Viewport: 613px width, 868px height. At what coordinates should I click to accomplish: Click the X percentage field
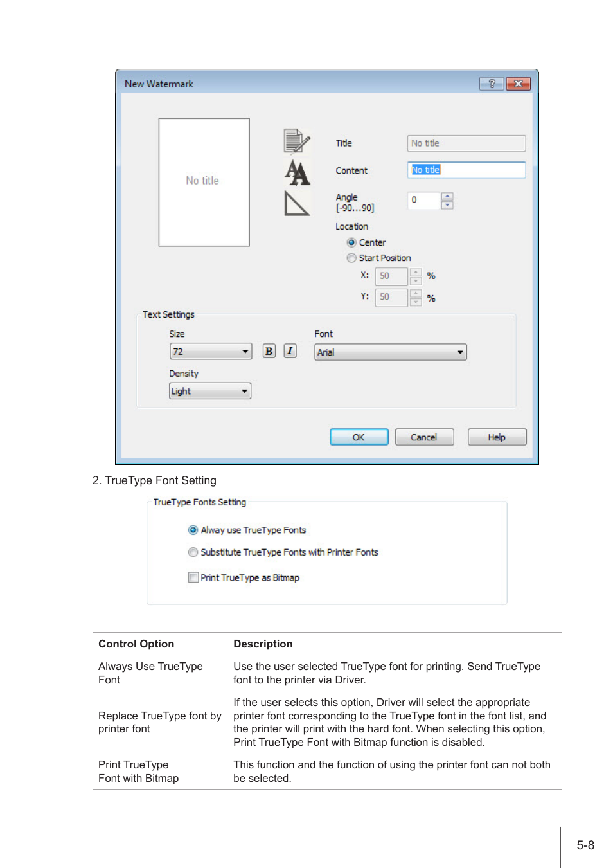[392, 276]
